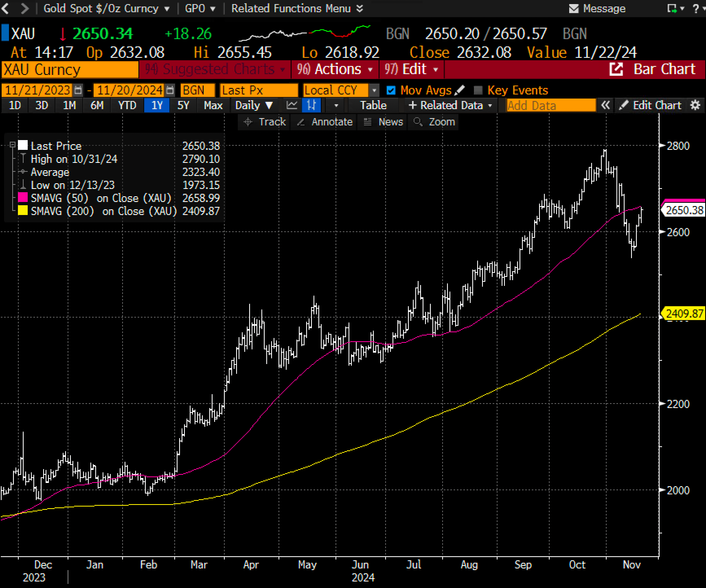Click the 2650.38 last price axis label

coord(684,210)
